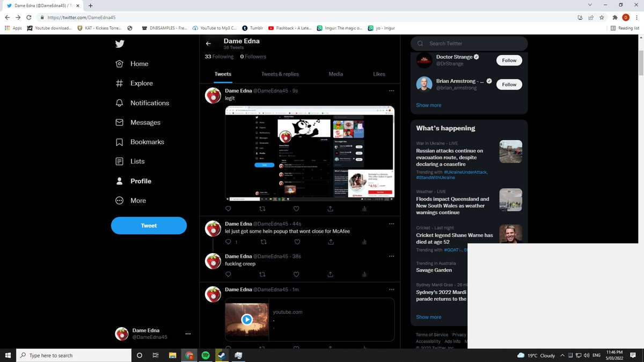Share the McAfee popup tweet
The image size is (644, 362).
[x=331, y=242]
